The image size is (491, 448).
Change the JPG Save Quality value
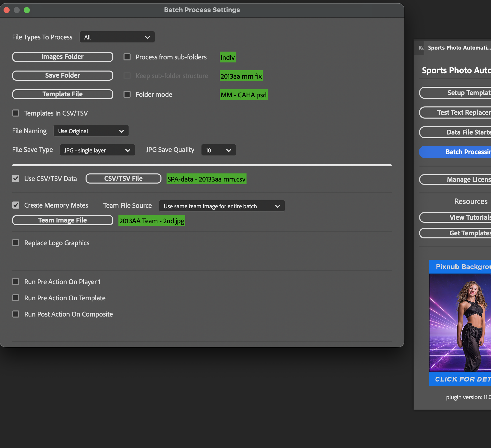(x=218, y=150)
